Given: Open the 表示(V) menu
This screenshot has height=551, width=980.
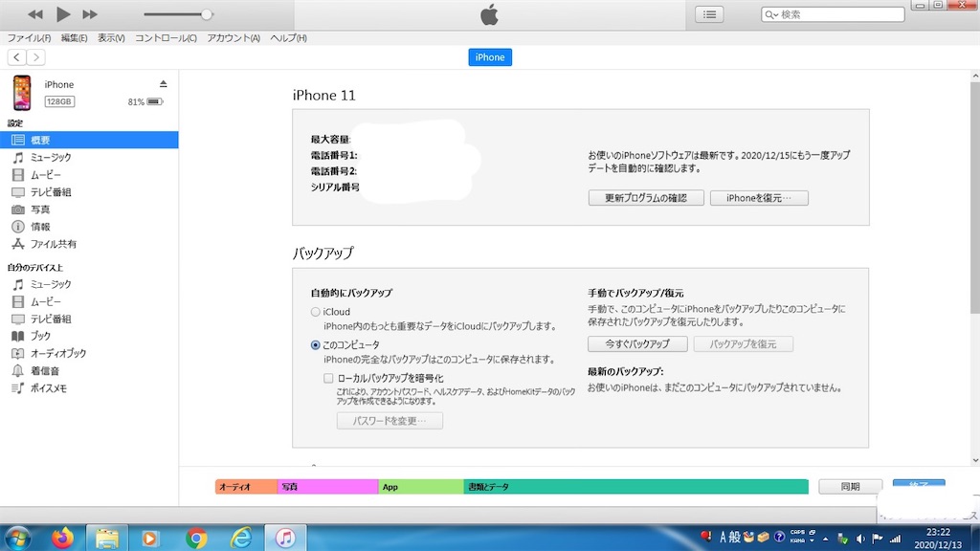Looking at the screenshot, I should pos(111,38).
